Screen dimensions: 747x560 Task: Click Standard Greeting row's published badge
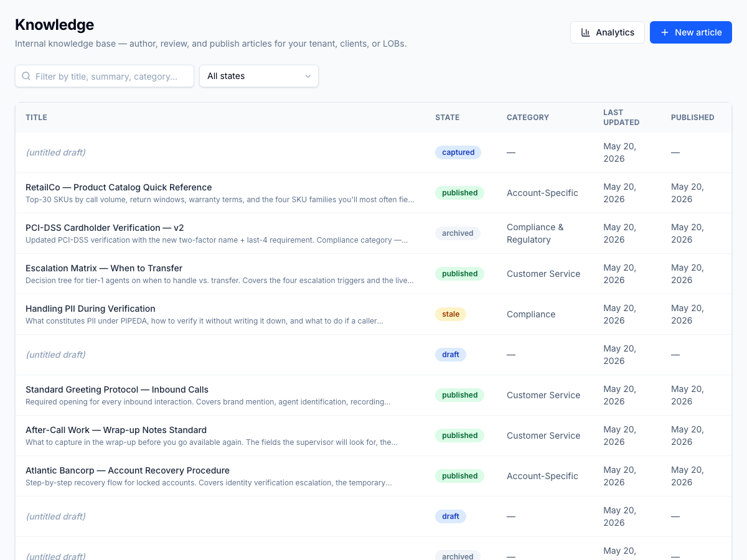[459, 395]
